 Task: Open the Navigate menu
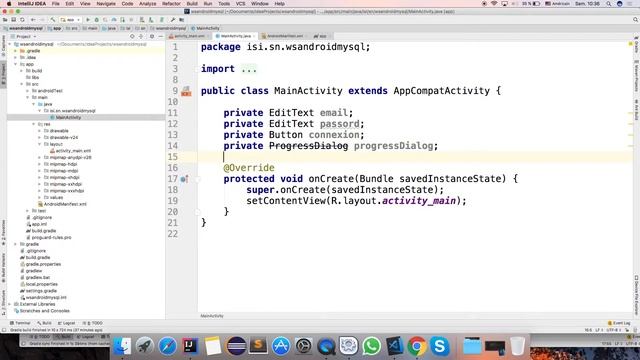(x=106, y=4)
